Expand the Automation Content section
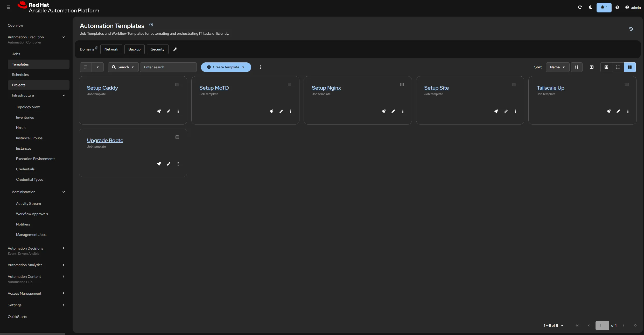The image size is (644, 335). coord(64,276)
